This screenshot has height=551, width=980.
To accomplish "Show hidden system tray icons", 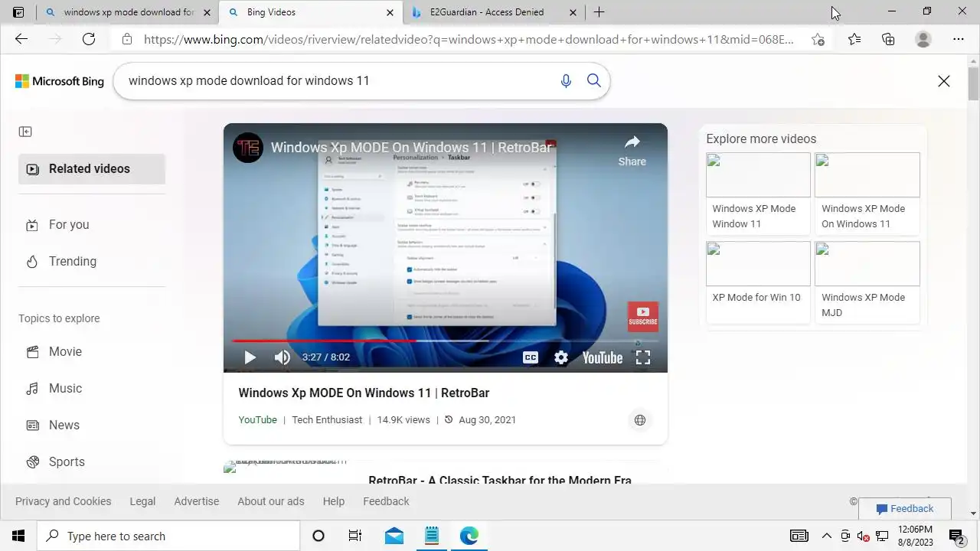I will tap(826, 536).
